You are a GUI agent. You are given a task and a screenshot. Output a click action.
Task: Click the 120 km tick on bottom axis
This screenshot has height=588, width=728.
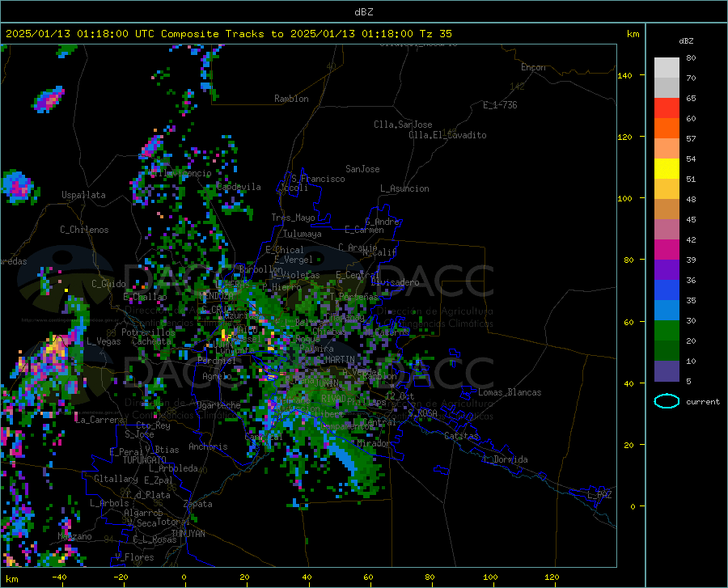click(552, 577)
